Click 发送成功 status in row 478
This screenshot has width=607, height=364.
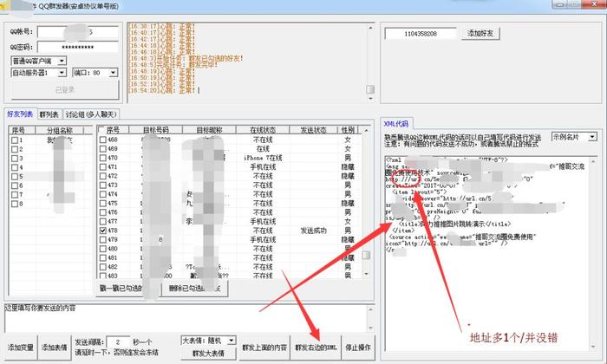tap(313, 231)
